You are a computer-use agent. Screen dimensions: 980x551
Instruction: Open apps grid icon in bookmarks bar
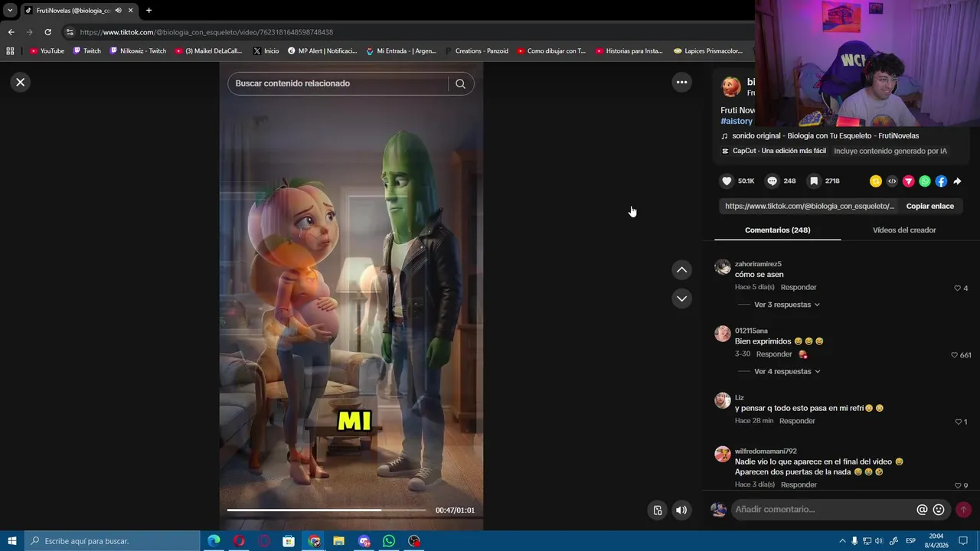pyautogui.click(x=10, y=51)
